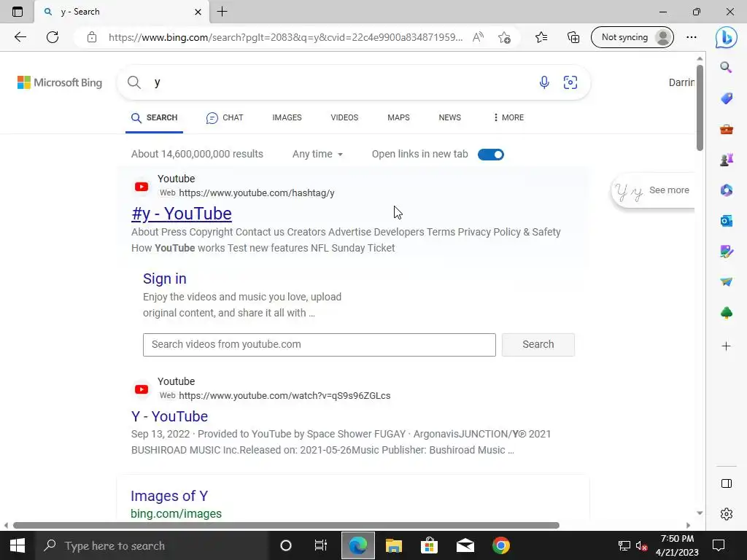
Task: Open the Drop paper-plane icon in sidebar
Action: (x=726, y=282)
